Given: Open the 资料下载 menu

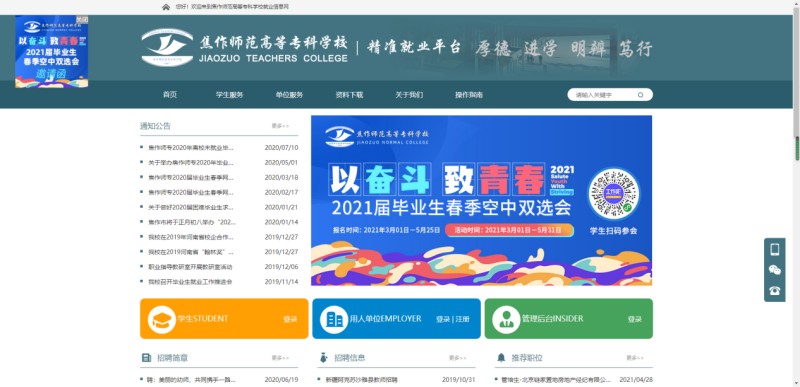Looking at the screenshot, I should [349, 95].
